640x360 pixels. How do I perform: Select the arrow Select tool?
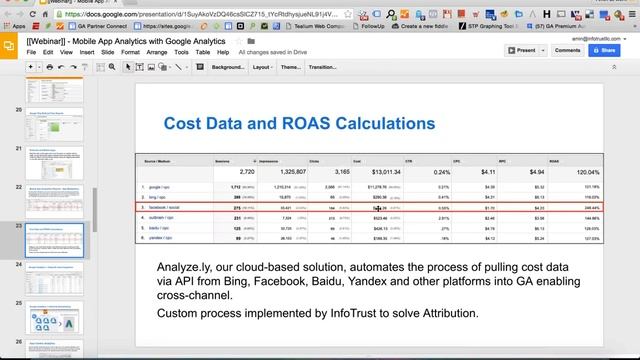128,67
